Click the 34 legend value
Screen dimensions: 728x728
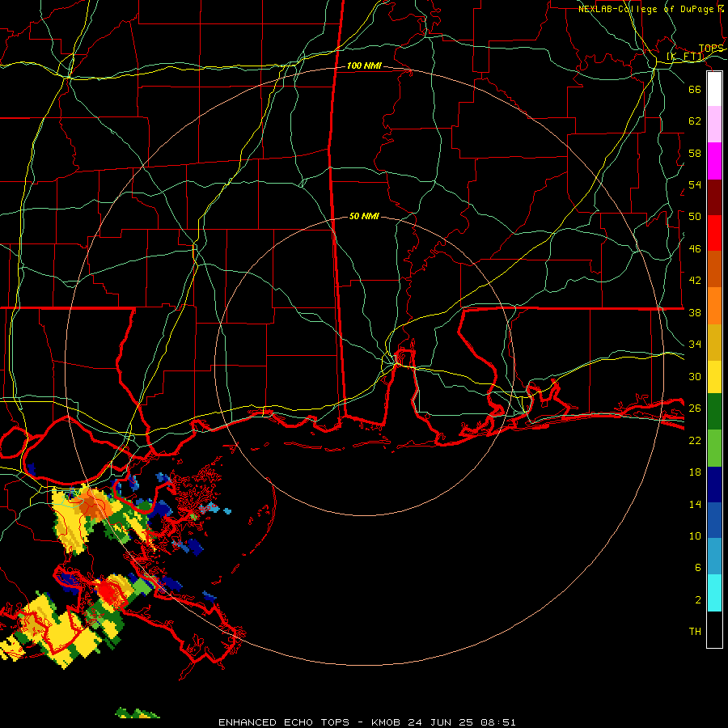pyautogui.click(x=695, y=344)
